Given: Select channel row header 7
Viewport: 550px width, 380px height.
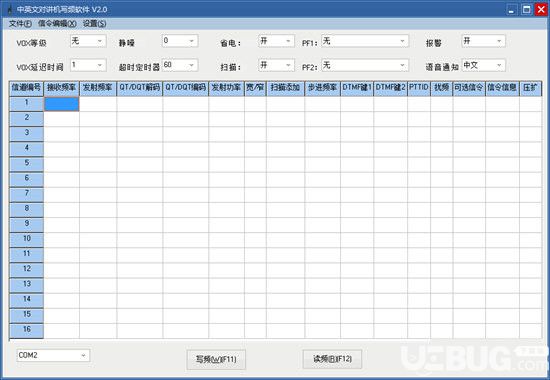Looking at the screenshot, I should click(x=26, y=195).
